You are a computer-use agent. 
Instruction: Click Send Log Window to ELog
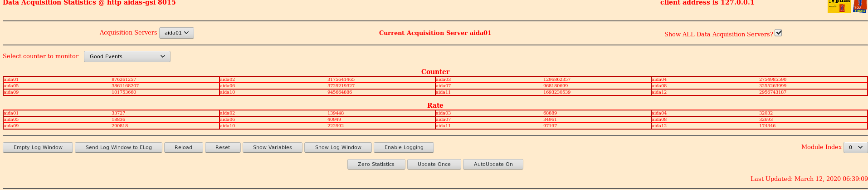(119, 147)
